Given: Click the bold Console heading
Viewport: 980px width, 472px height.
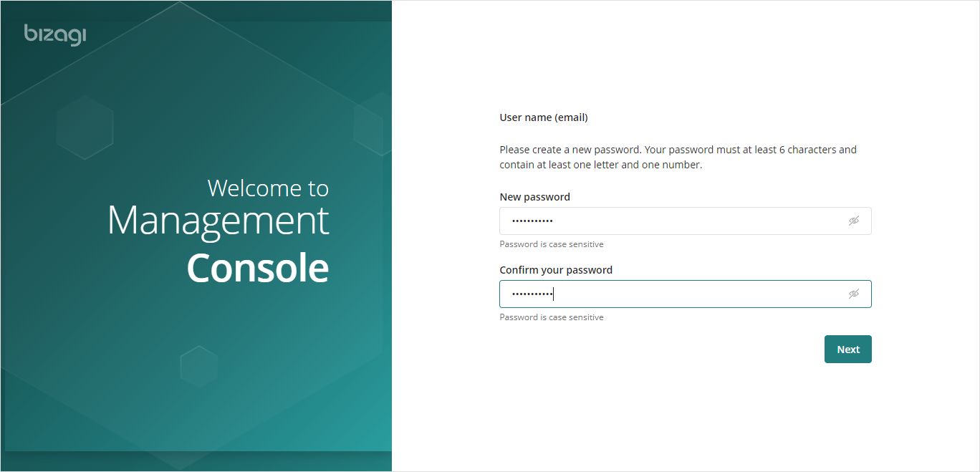Looking at the screenshot, I should (x=258, y=268).
